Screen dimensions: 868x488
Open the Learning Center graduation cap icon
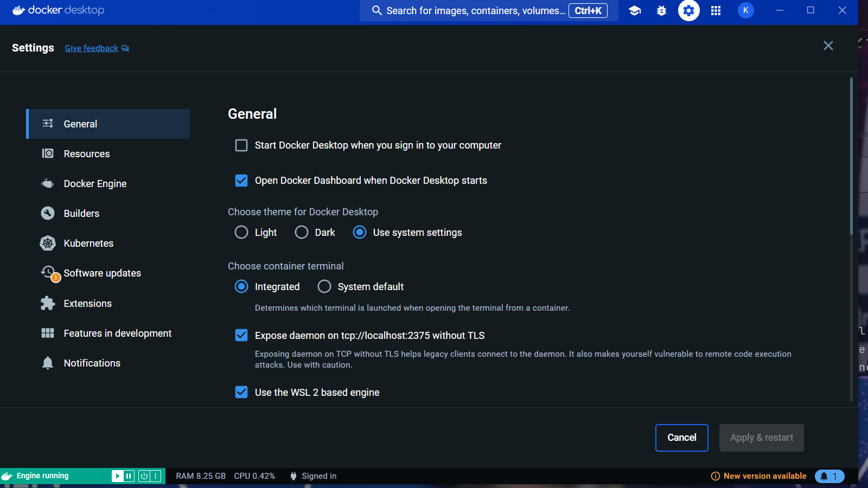[635, 10]
